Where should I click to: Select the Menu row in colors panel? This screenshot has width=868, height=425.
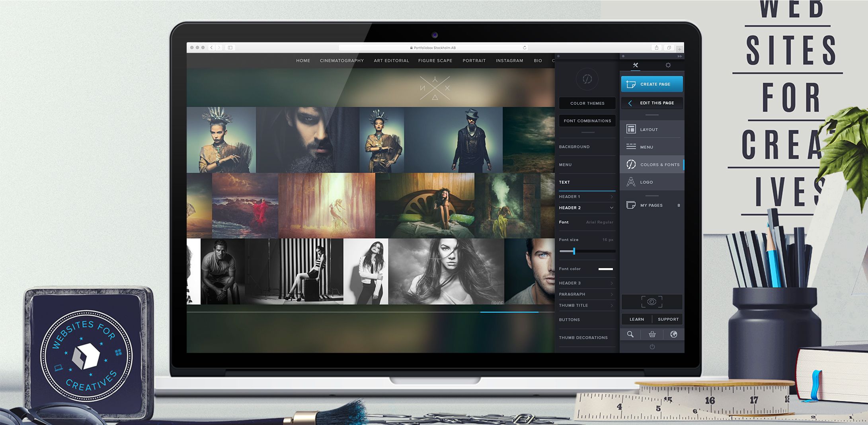point(587,164)
